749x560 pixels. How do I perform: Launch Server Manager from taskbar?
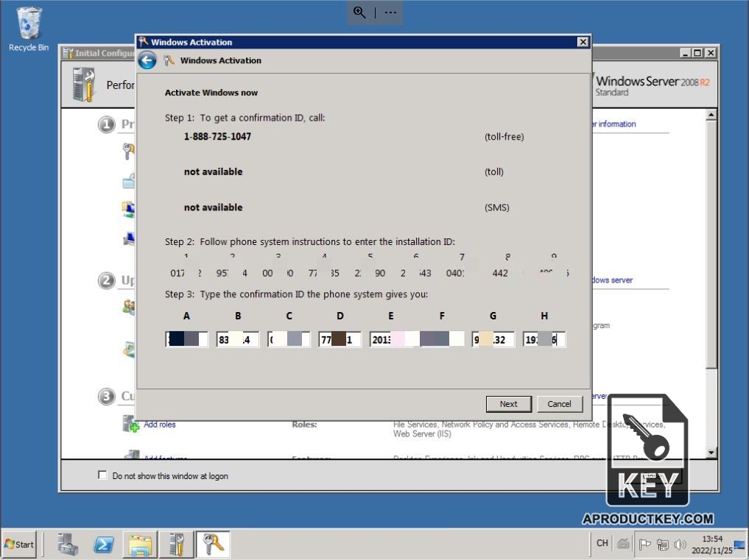coord(68,545)
